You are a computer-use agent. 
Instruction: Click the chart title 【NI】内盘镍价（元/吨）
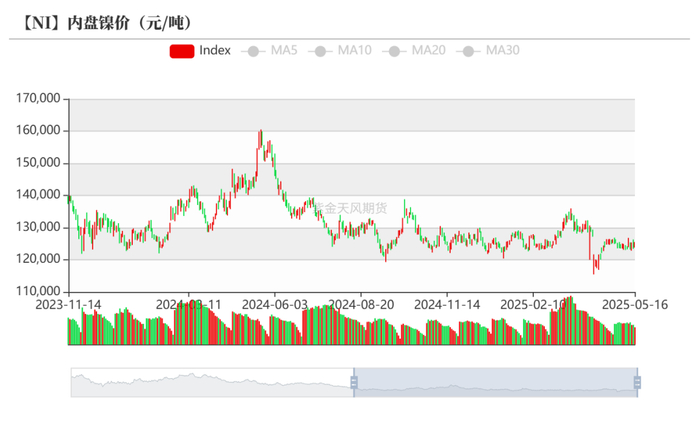107,23
